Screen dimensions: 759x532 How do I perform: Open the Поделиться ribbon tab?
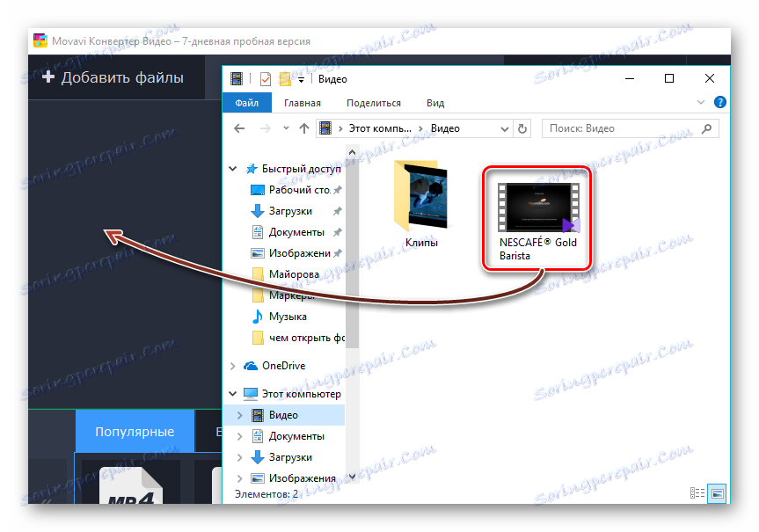373,103
